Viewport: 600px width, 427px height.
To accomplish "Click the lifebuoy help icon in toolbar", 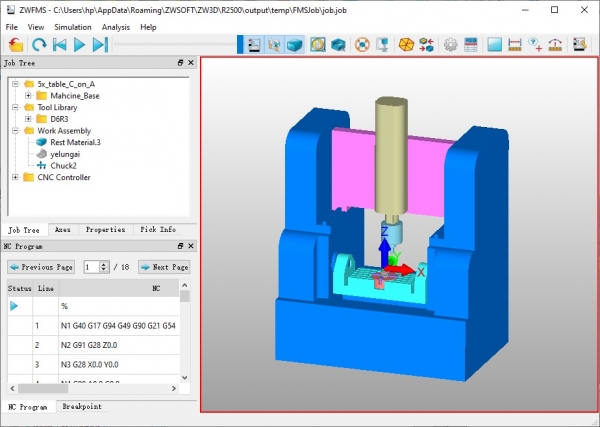I will point(362,44).
